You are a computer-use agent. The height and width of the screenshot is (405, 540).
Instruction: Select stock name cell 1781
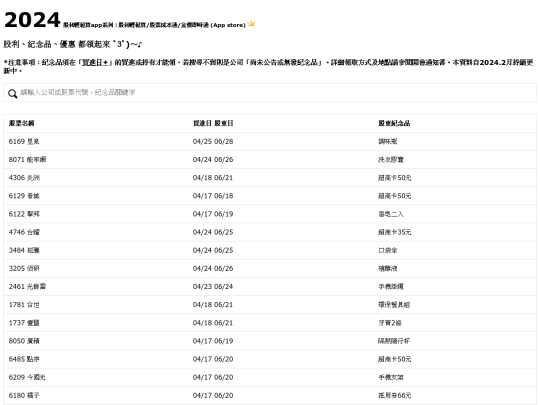tap(24, 305)
